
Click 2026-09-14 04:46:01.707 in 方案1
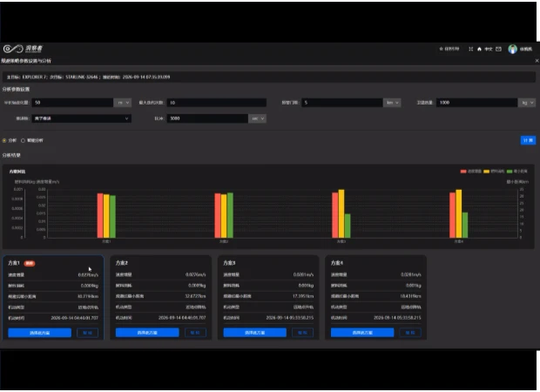click(74, 318)
